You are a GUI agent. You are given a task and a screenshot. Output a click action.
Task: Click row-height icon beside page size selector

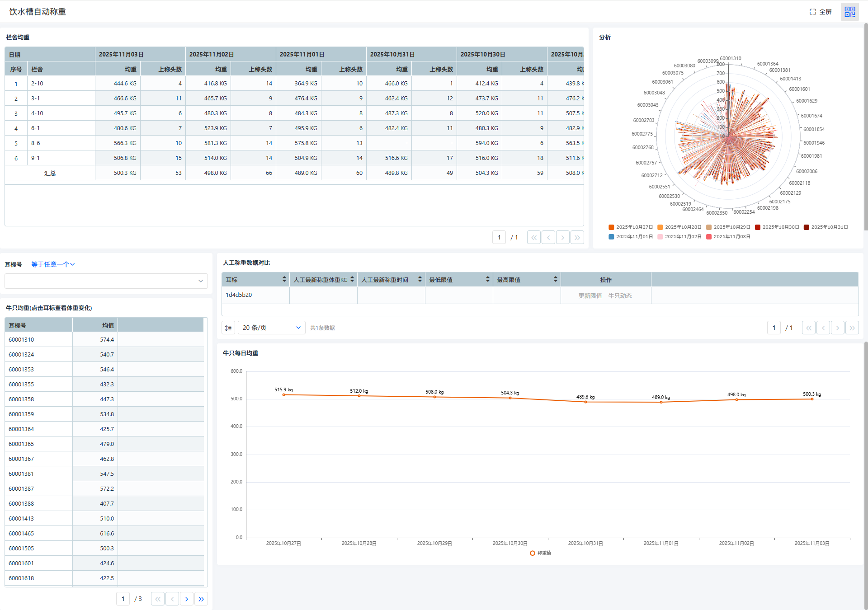(x=228, y=328)
